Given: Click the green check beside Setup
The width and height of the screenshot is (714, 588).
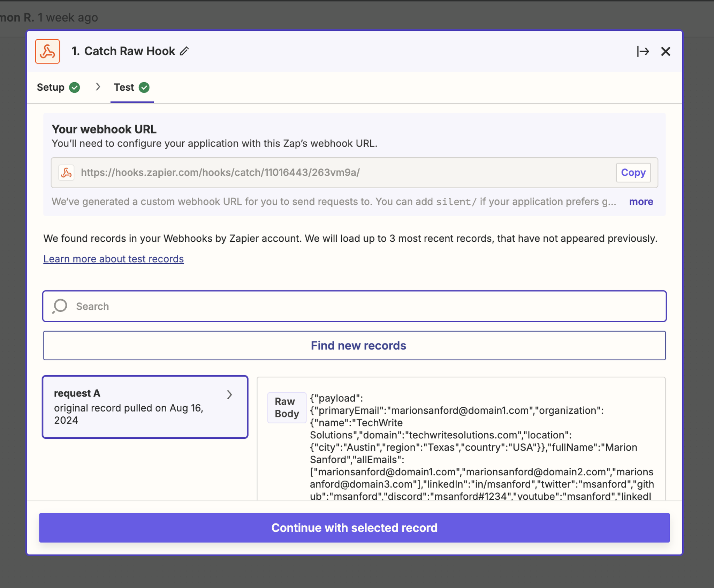Looking at the screenshot, I should (x=75, y=87).
